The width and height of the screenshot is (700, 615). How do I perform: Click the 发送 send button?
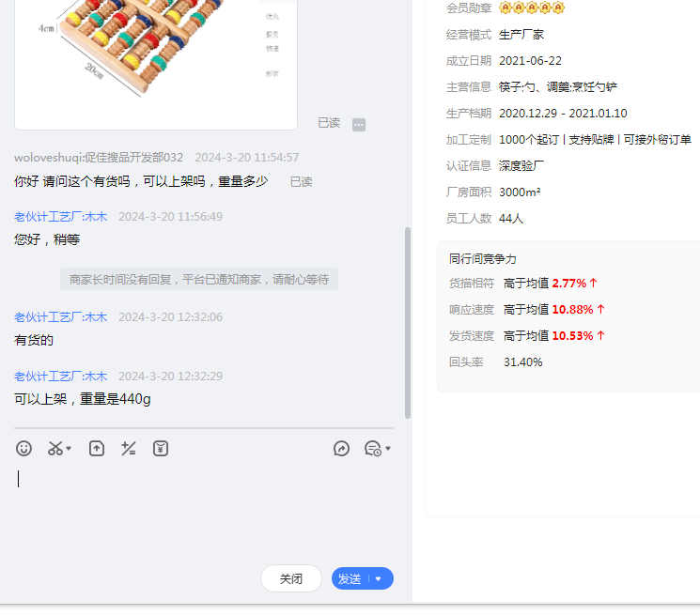tap(350, 579)
